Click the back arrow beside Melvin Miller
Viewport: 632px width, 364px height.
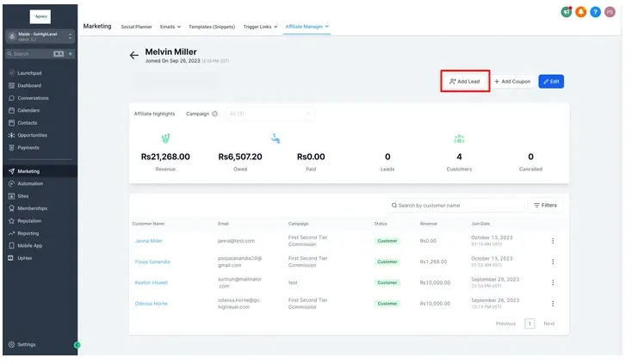[133, 56]
